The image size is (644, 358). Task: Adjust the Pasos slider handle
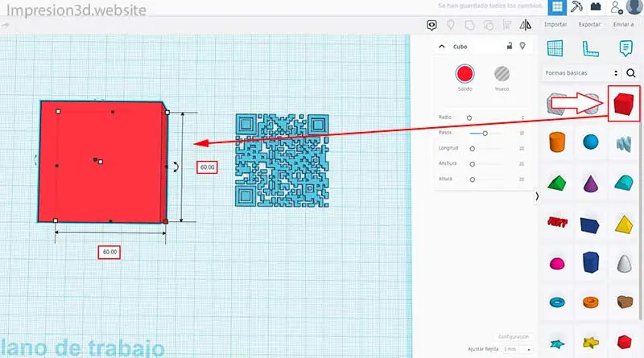coord(485,134)
